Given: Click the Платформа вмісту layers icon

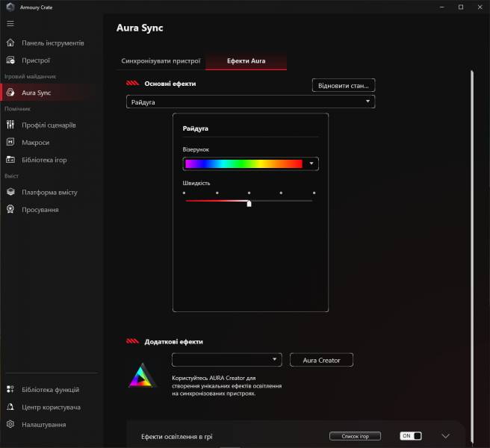Looking at the screenshot, I should [10, 192].
